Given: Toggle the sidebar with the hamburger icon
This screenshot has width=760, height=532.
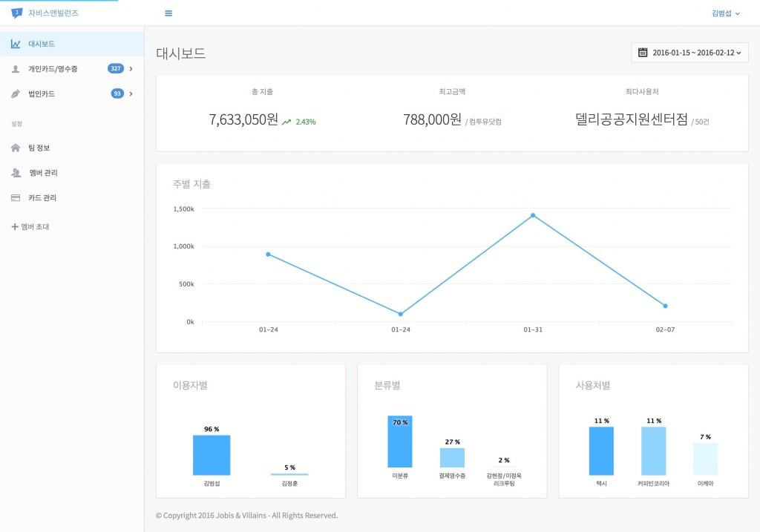Looking at the screenshot, I should pyautogui.click(x=168, y=13).
